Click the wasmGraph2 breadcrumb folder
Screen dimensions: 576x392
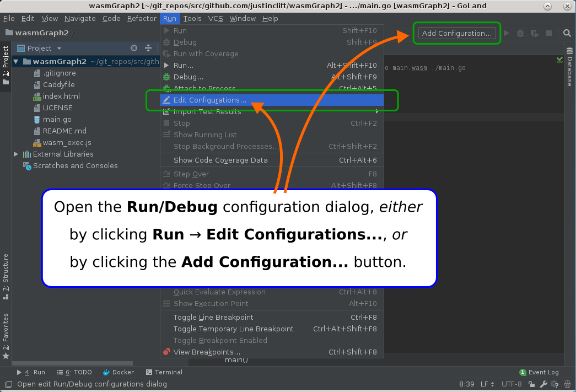click(x=37, y=33)
